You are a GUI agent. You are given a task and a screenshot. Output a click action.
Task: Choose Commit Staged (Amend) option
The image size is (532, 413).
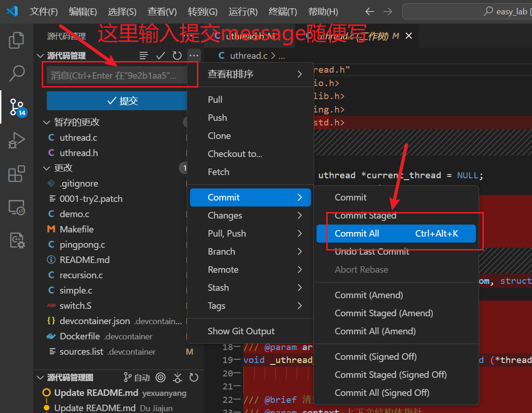396,313
